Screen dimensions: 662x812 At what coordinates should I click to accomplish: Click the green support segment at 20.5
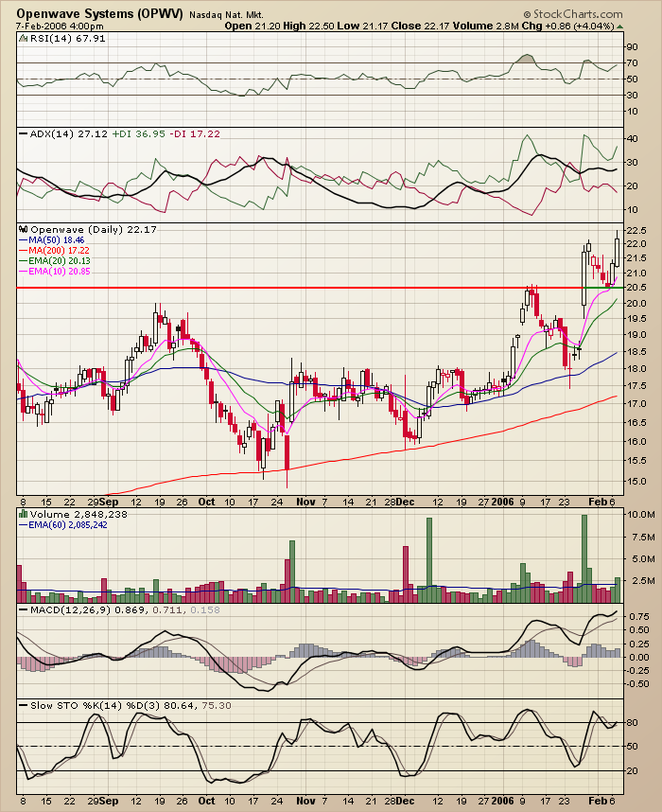point(603,288)
